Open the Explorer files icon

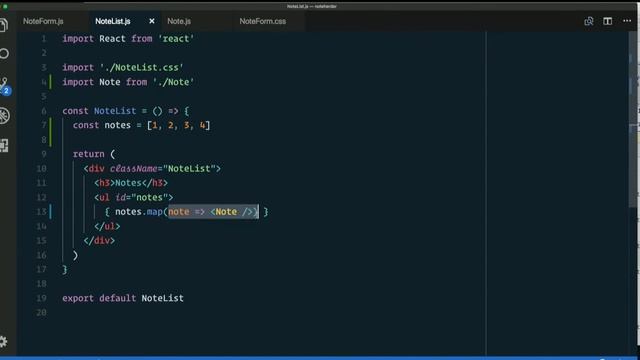pyautogui.click(x=3, y=25)
